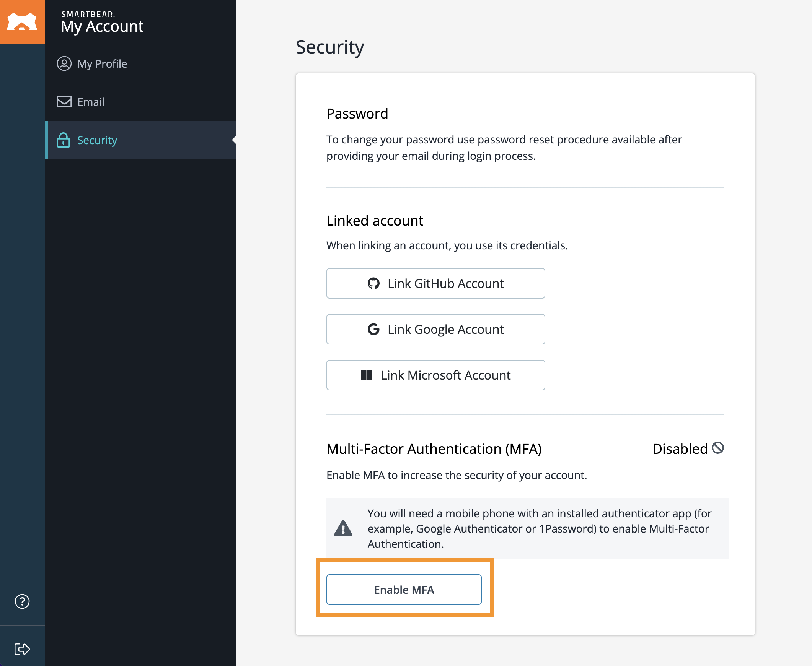The image size is (812, 666).
Task: Click the Disabled status label
Action: pyautogui.click(x=680, y=448)
